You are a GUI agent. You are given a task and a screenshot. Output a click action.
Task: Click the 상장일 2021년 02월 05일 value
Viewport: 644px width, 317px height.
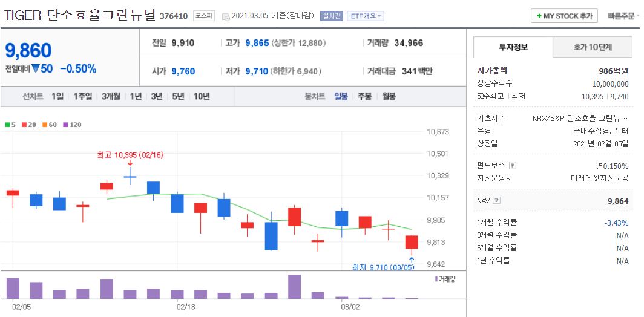[600, 144]
